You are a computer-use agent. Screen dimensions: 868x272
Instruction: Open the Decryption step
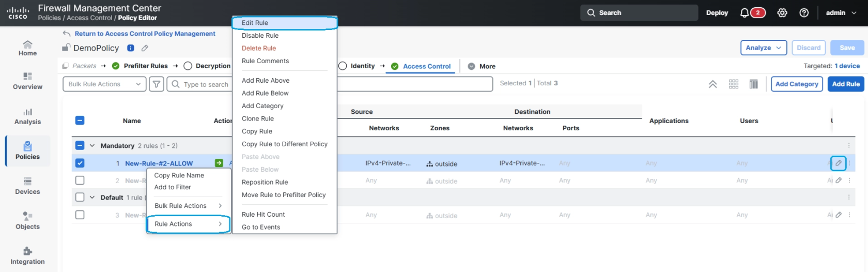(207, 66)
